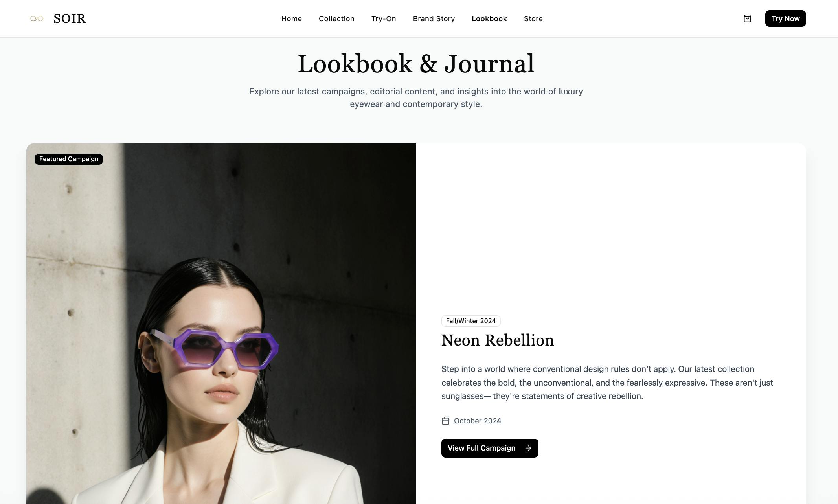Viewport: 838px width, 504px height.
Task: Click the Neon Rebellion campaign title
Action: (x=498, y=340)
